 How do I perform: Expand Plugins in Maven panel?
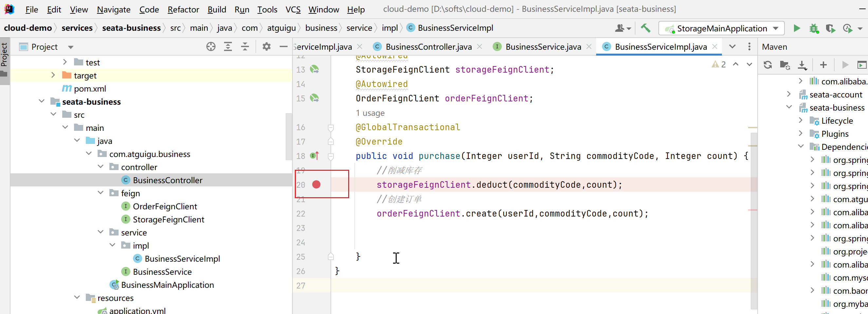[801, 133]
